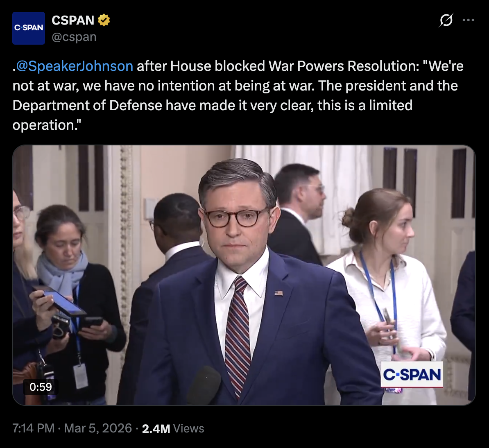
Task: Open the CSPAN profile avatar
Action: [29, 28]
